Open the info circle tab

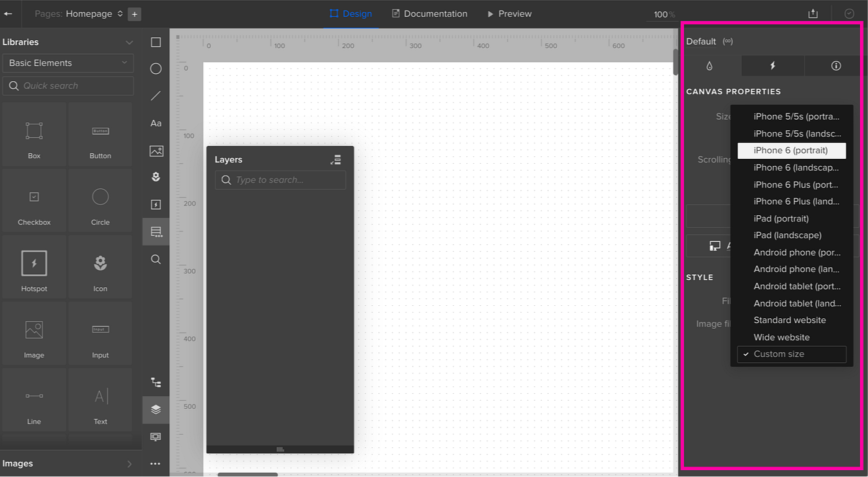click(836, 66)
